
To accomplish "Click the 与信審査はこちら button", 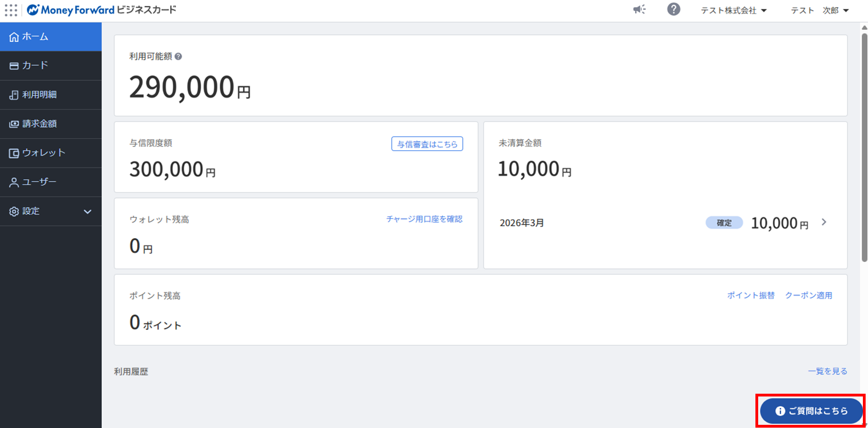I will pyautogui.click(x=427, y=144).
